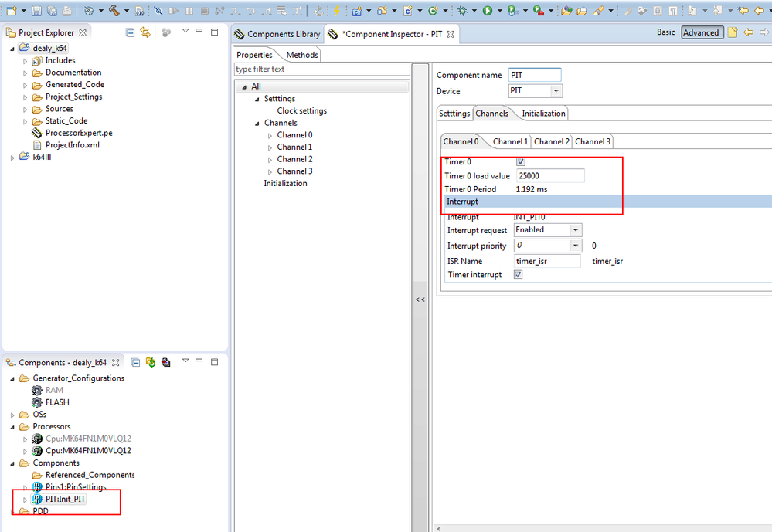The width and height of the screenshot is (772, 532).
Task: Click the Component name field
Action: point(535,76)
